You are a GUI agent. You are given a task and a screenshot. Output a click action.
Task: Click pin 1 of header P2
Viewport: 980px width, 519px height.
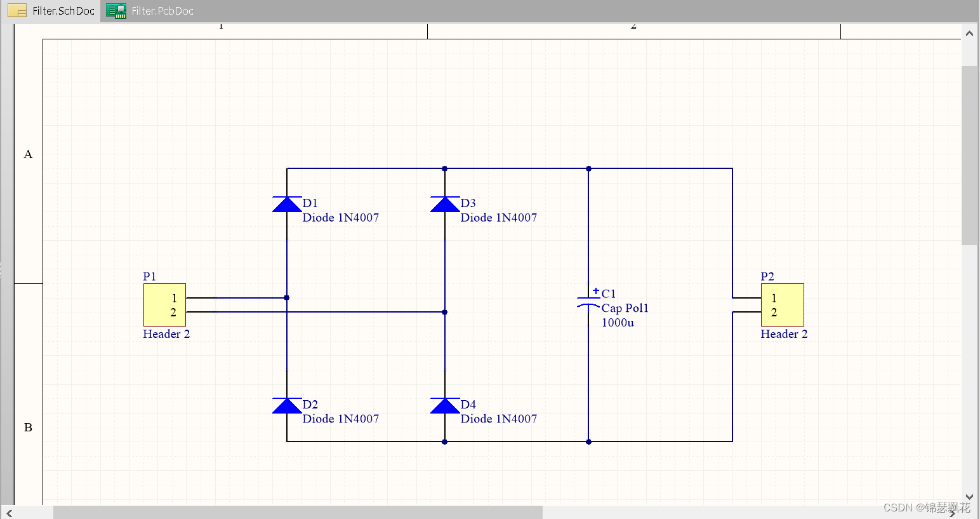[774, 298]
